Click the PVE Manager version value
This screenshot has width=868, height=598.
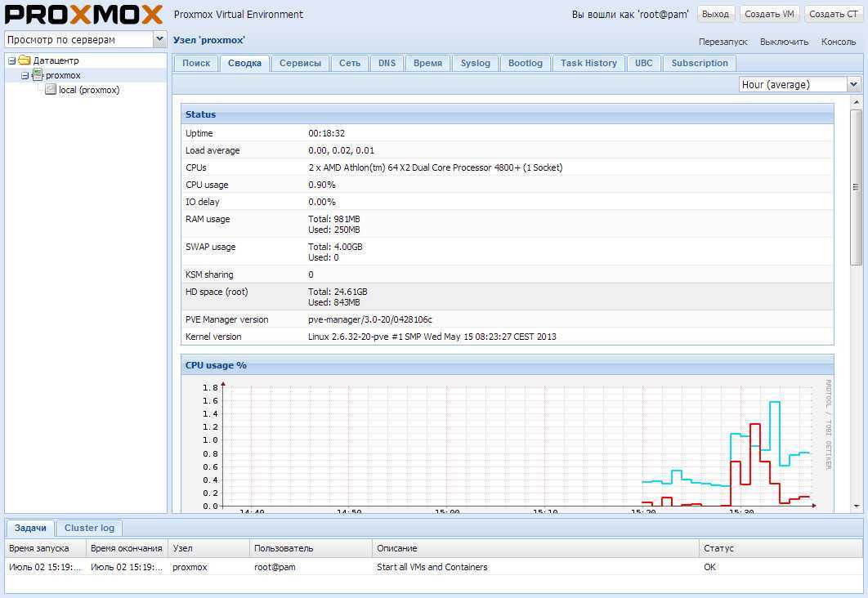coord(369,319)
